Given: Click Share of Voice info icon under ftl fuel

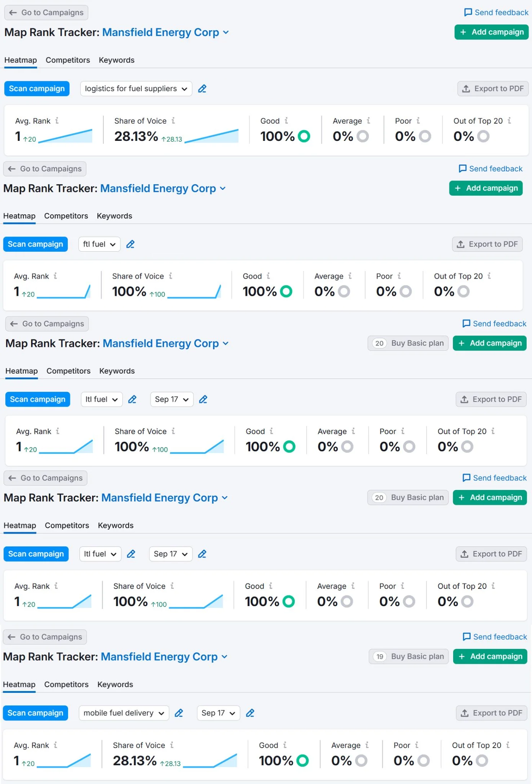Looking at the screenshot, I should point(171,276).
